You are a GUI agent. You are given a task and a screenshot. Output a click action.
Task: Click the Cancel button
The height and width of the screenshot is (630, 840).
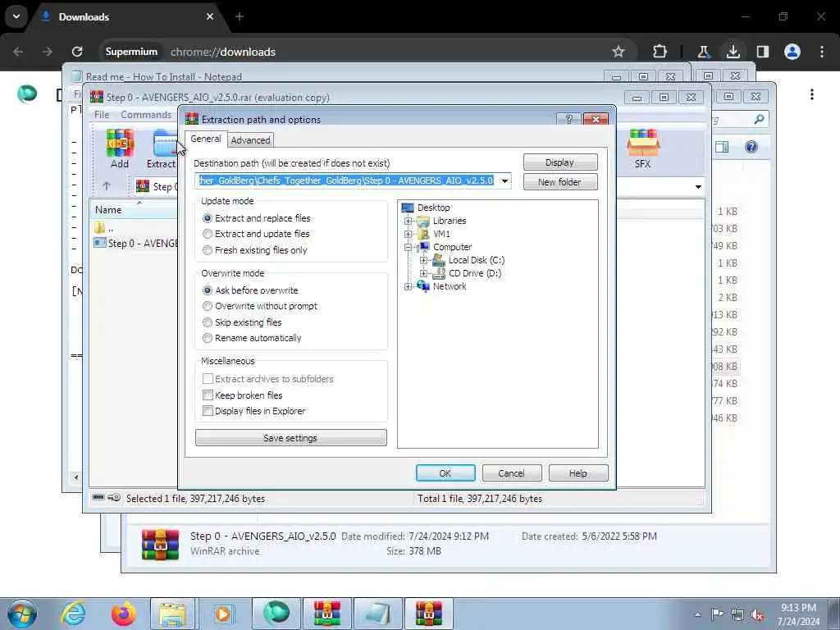pos(512,473)
